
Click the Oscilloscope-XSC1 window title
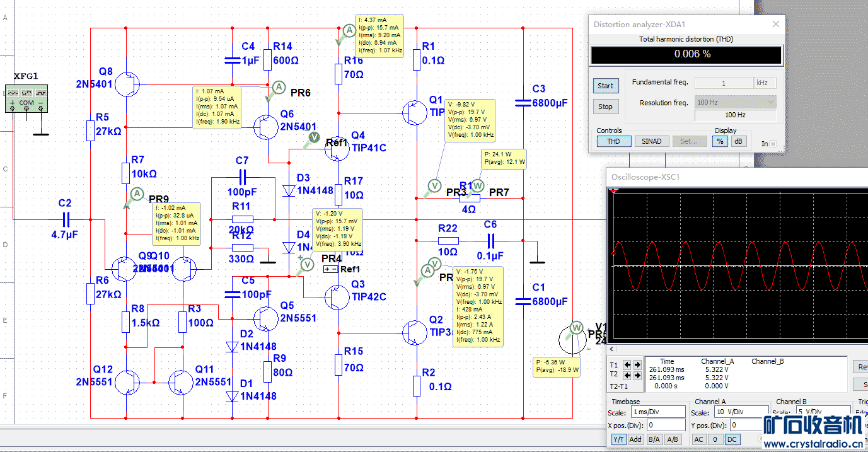tap(645, 177)
